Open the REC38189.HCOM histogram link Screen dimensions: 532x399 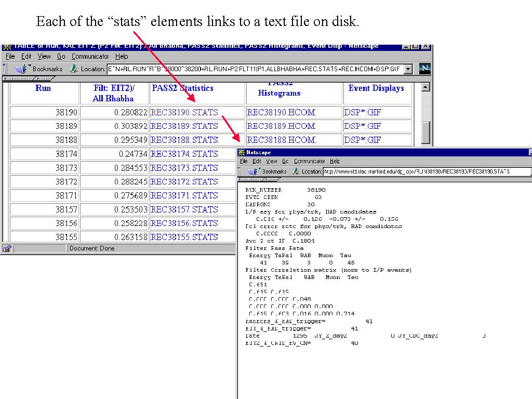point(281,126)
